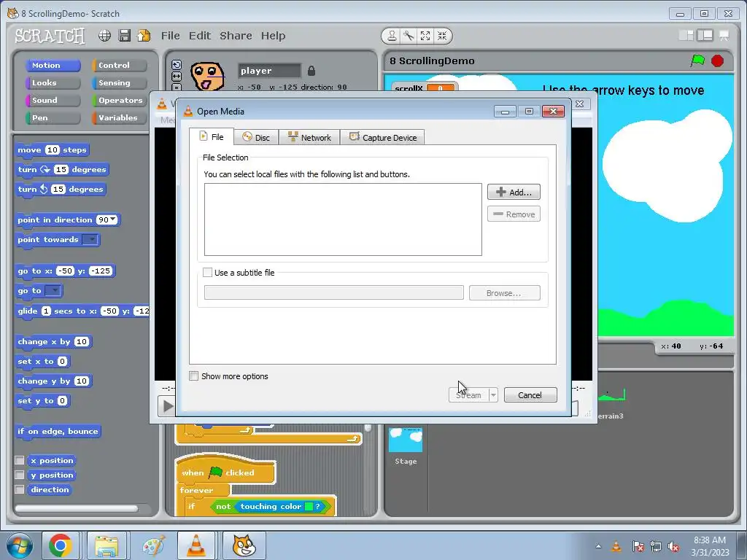This screenshot has width=747, height=560.
Task: Switch to the Disc tab
Action: pyautogui.click(x=256, y=138)
